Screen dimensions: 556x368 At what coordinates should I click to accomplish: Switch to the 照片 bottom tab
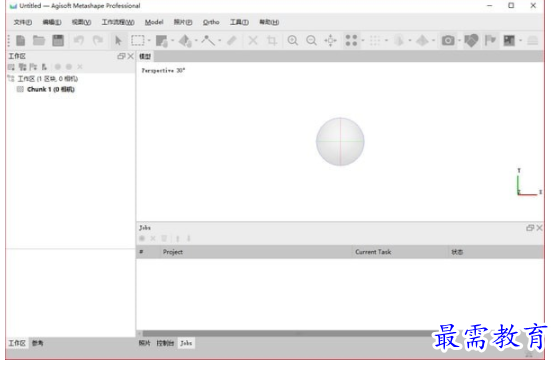click(x=144, y=343)
